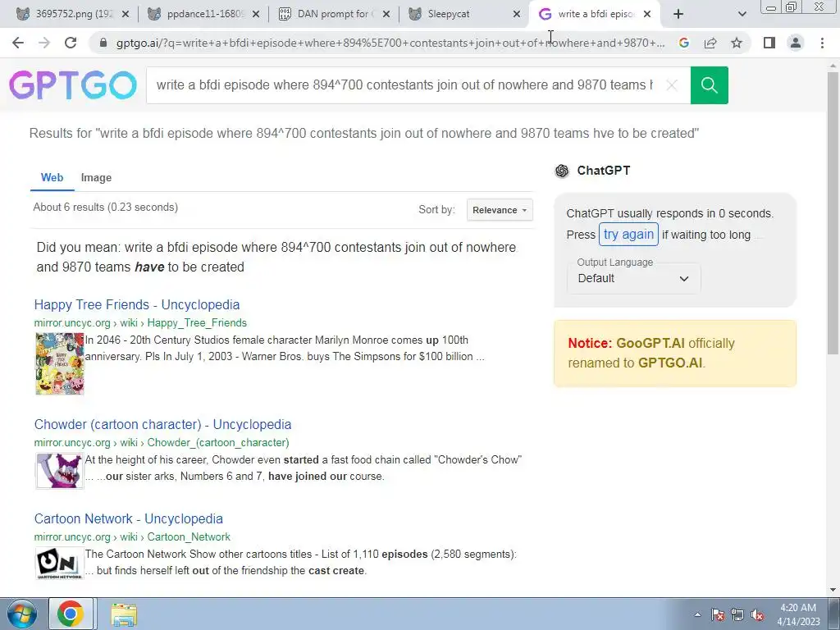Click the Chrome icon in the taskbar
This screenshot has width=840, height=630.
click(71, 614)
